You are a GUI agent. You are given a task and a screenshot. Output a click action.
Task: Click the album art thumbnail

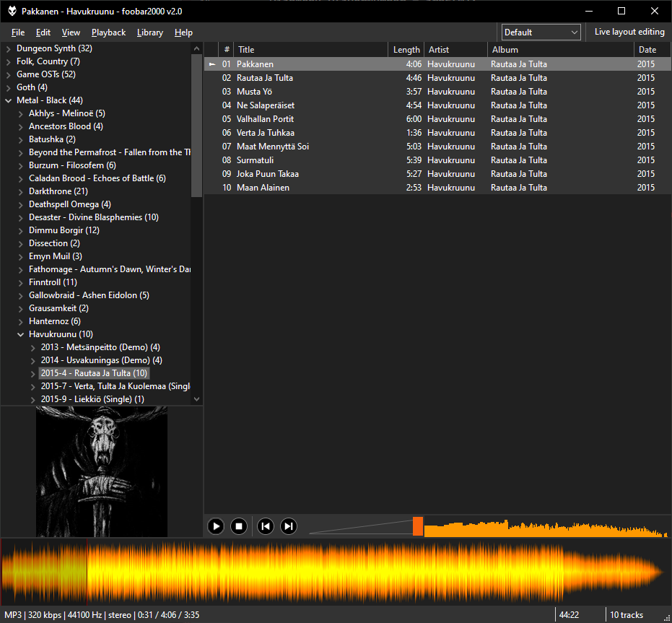(x=102, y=471)
